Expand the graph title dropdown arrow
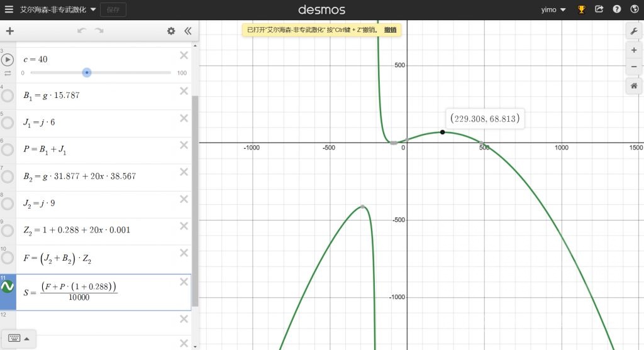This screenshot has width=644, height=350. [x=93, y=9]
